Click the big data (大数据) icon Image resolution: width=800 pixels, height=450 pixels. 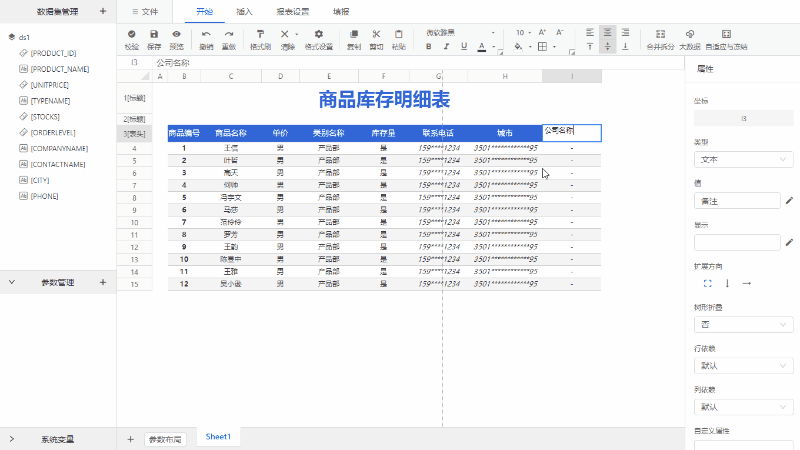tap(690, 34)
